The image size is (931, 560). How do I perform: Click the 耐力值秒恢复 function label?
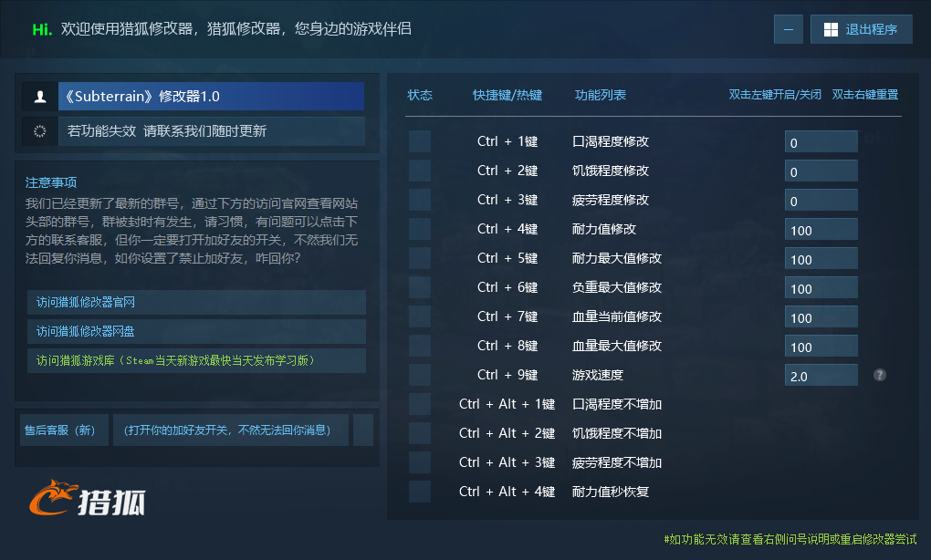tap(611, 492)
